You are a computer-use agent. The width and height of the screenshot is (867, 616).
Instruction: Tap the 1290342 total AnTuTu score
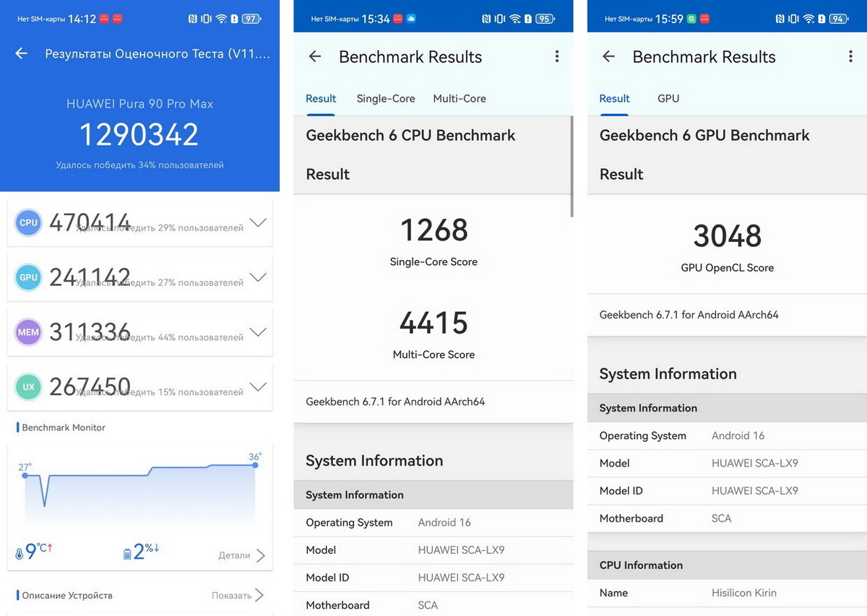point(139,135)
